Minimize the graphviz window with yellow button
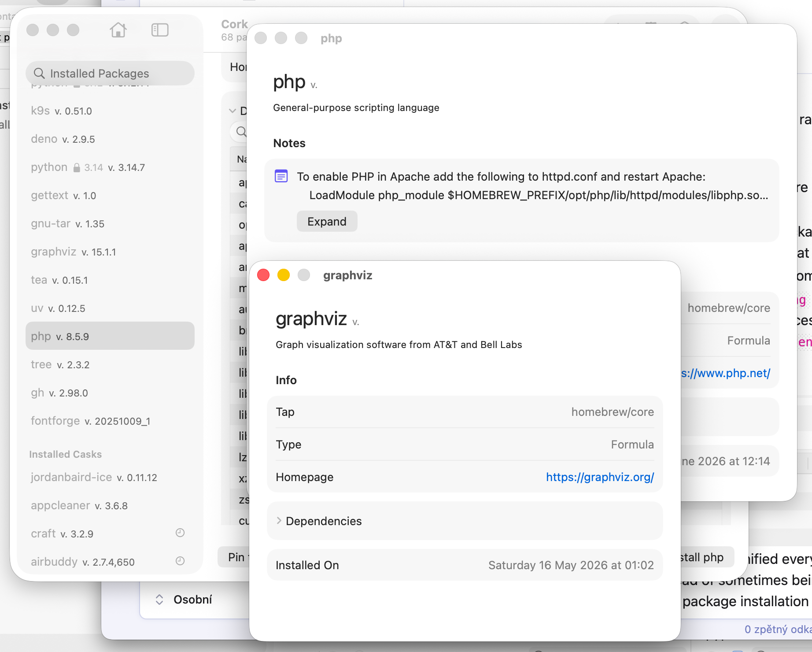This screenshot has height=652, width=812. click(x=284, y=275)
